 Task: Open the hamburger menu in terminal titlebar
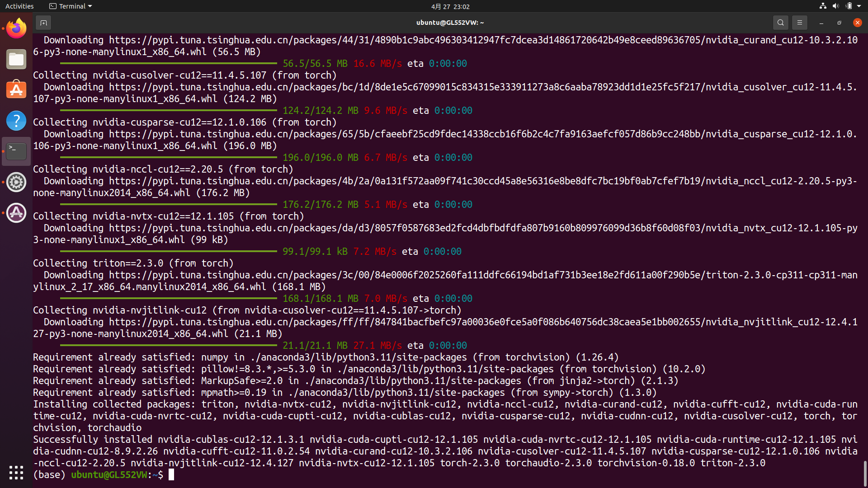click(x=799, y=22)
